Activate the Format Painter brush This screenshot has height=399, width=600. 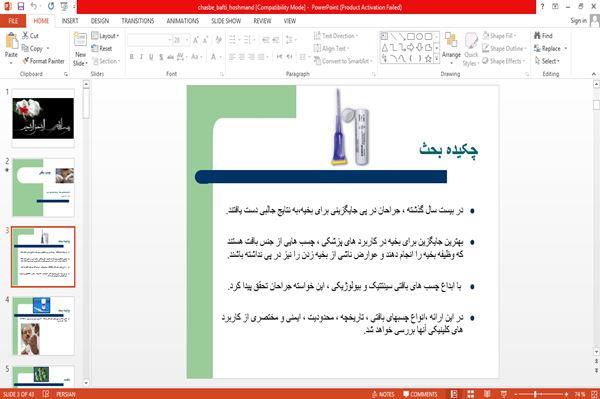[26, 61]
